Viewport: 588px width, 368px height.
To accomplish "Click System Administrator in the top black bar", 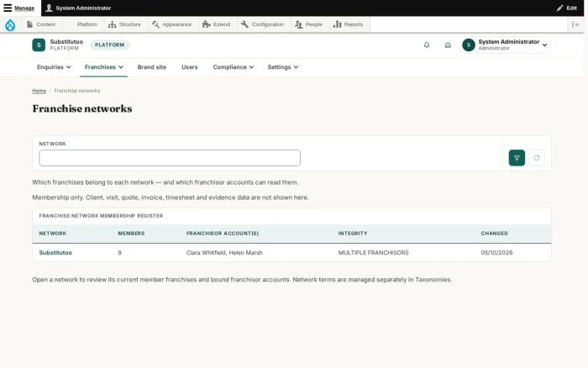I will [78, 8].
